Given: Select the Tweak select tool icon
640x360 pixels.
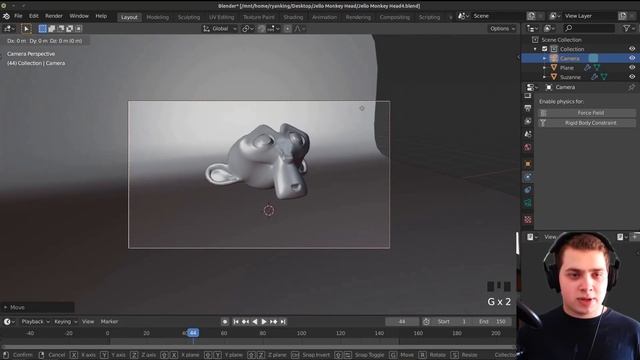Looking at the screenshot, I should [26, 29].
